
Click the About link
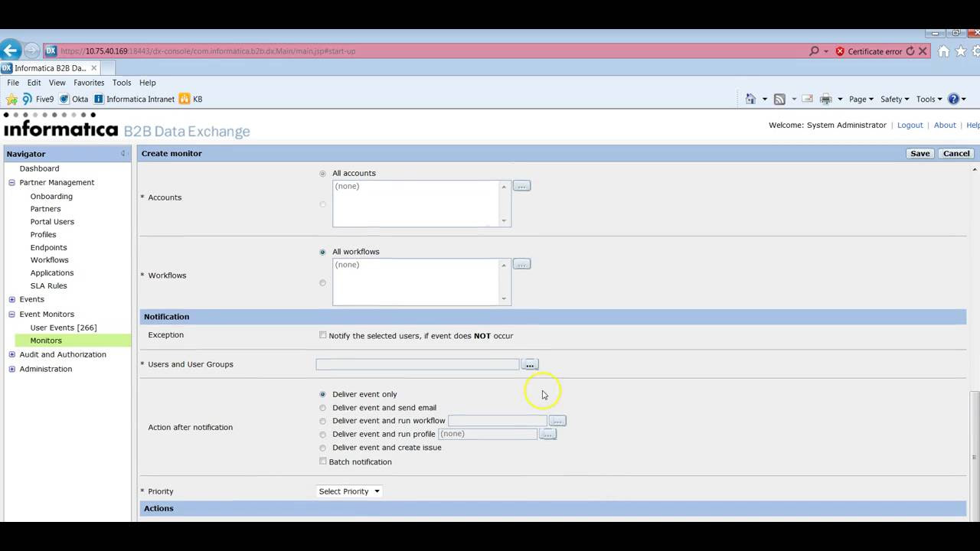click(x=945, y=126)
